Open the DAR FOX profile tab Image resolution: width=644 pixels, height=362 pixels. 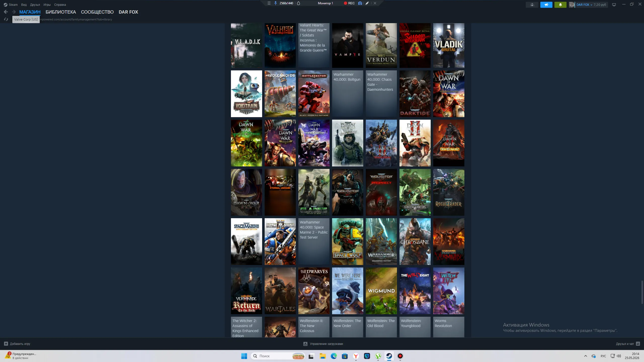128,12
